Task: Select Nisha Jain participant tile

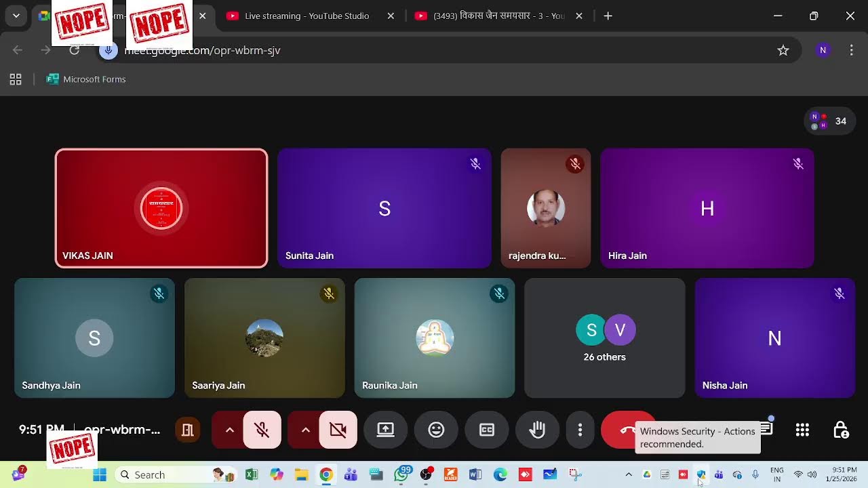Action: point(774,338)
